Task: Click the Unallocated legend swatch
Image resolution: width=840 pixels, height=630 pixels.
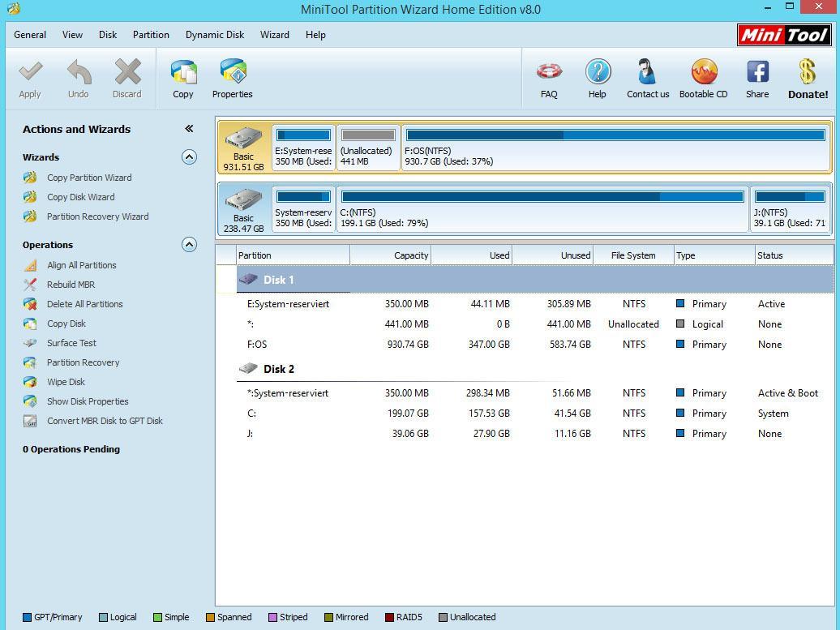Action: pos(443,617)
